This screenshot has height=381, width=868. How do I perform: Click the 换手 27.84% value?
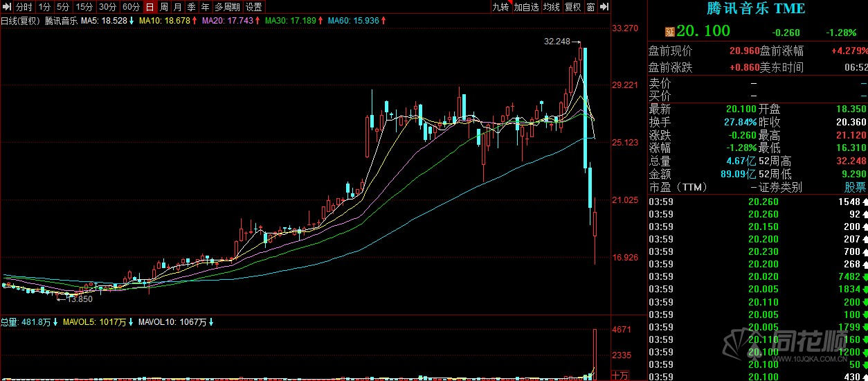741,122
